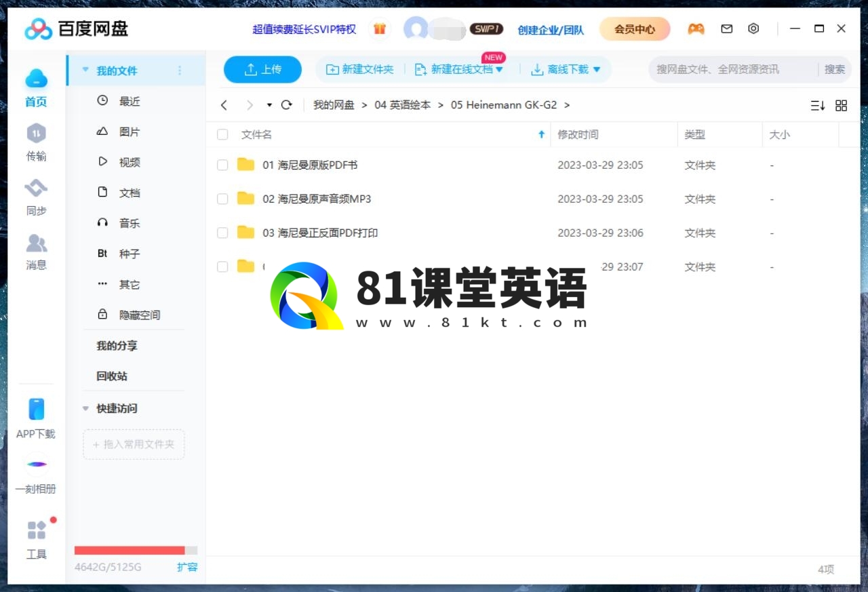Image resolution: width=868 pixels, height=592 pixels.
Task: Select 音乐 in the sidebar
Action: click(130, 223)
